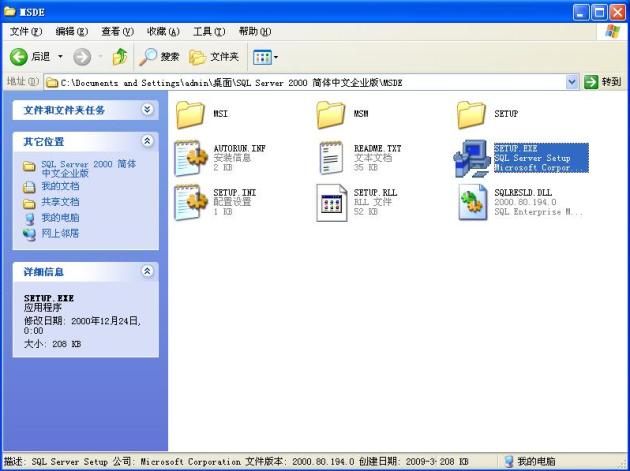Collapse the 文件和文件夹任务 panel
The height and width of the screenshot is (471, 630).
tap(148, 110)
